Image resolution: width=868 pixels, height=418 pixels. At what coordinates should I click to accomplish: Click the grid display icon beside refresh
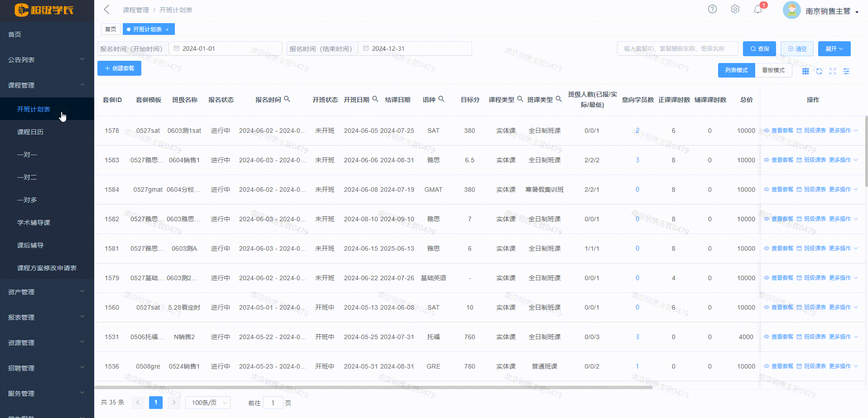point(805,71)
